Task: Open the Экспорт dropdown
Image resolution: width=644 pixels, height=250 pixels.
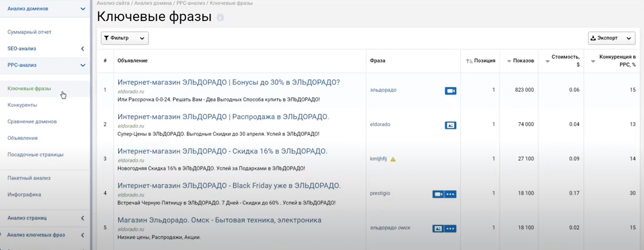Action: pos(611,38)
